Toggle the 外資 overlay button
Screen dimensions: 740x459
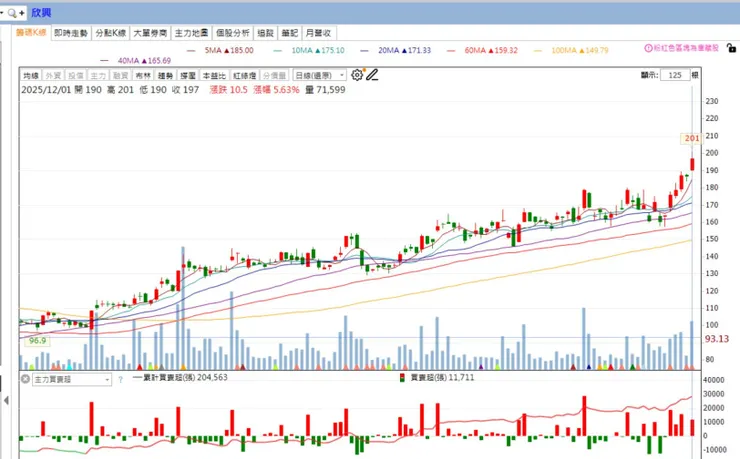pyautogui.click(x=53, y=75)
